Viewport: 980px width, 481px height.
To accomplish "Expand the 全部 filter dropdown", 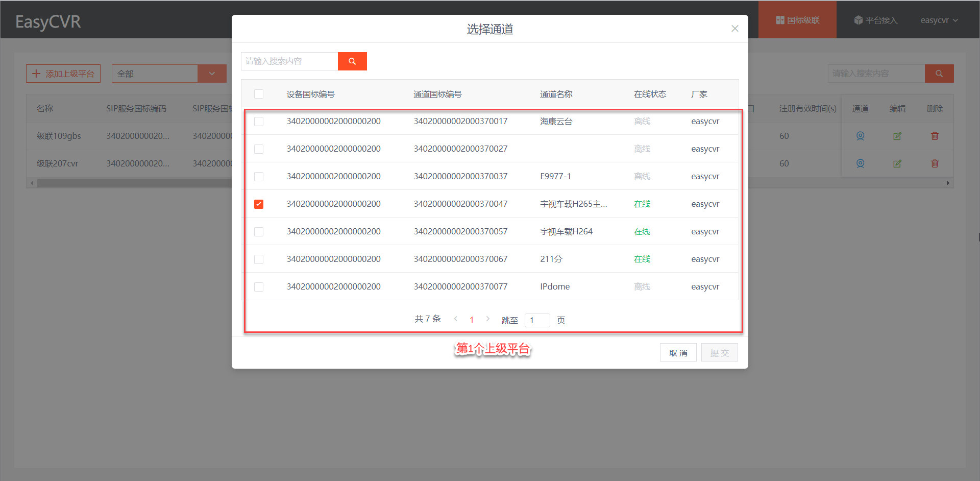I will [212, 73].
